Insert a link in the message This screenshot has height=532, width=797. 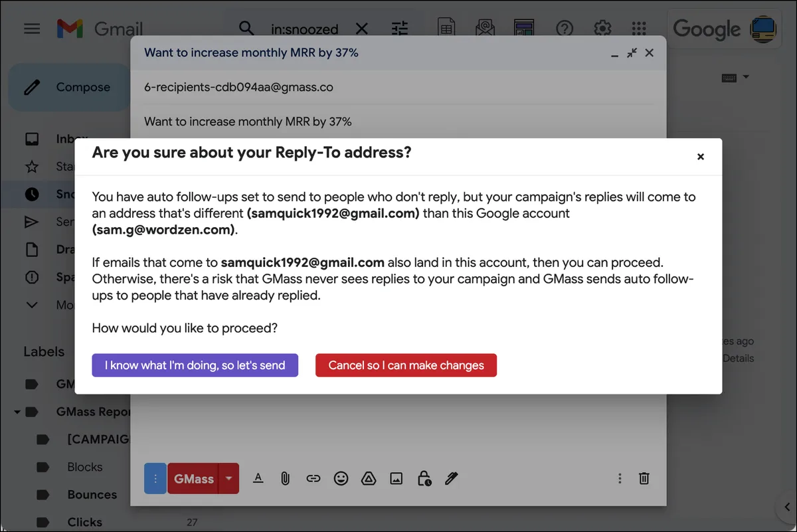point(313,478)
